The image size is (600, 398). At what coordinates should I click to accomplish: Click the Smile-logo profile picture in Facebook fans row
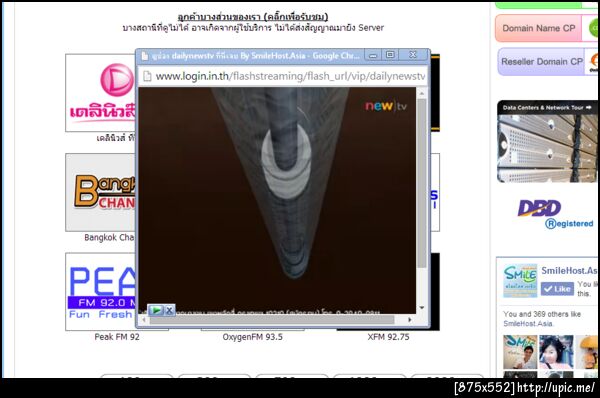[520, 352]
